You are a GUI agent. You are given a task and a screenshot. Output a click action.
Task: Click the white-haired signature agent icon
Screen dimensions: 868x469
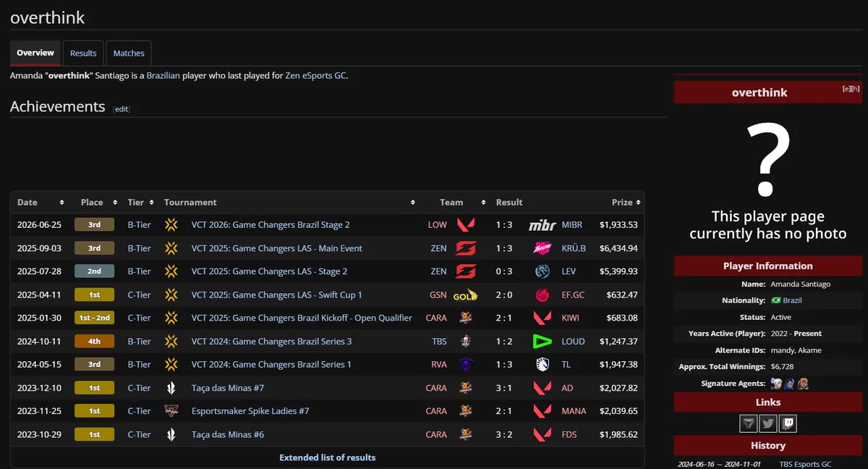click(776, 384)
